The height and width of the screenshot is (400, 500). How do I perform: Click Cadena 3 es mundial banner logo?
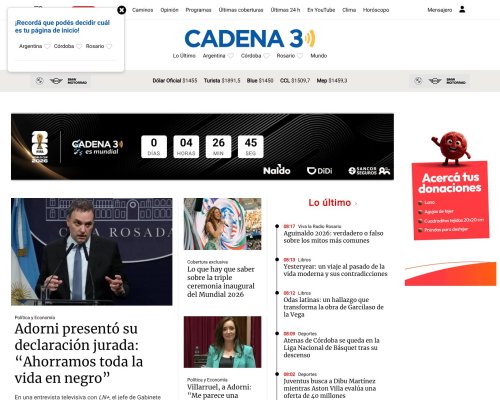point(97,147)
